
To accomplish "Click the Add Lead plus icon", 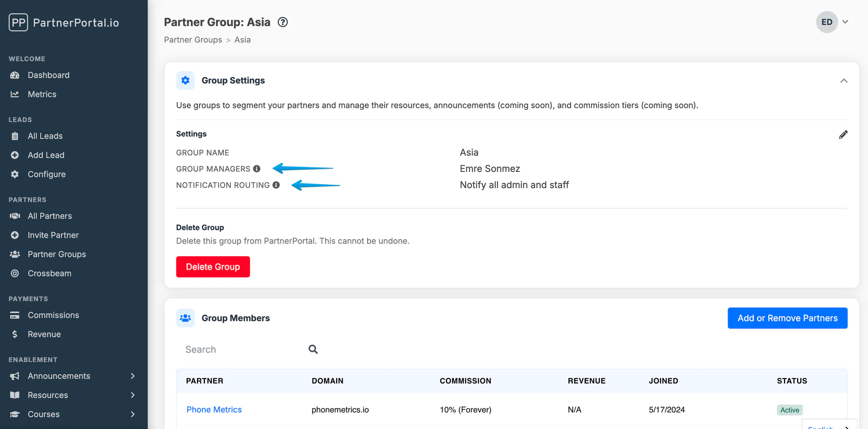I will pyautogui.click(x=15, y=155).
